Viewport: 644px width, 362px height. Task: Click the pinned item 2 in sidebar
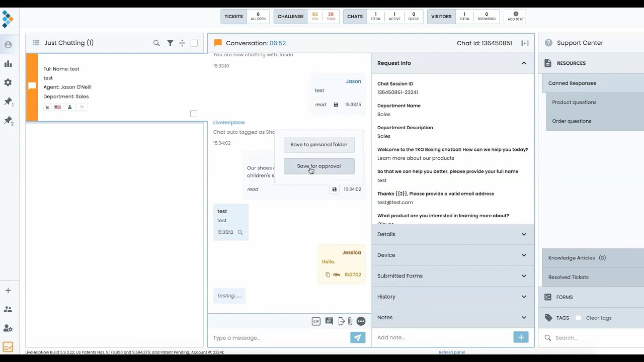pos(8,121)
